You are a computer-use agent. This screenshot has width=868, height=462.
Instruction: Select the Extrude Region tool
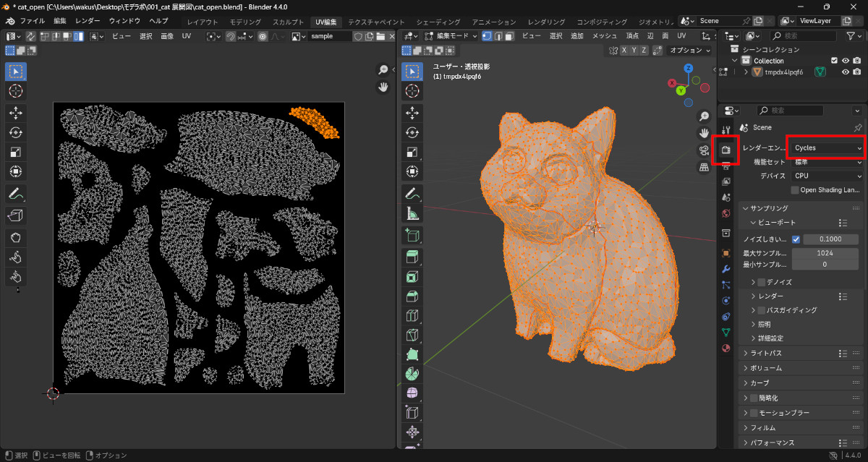(412, 257)
